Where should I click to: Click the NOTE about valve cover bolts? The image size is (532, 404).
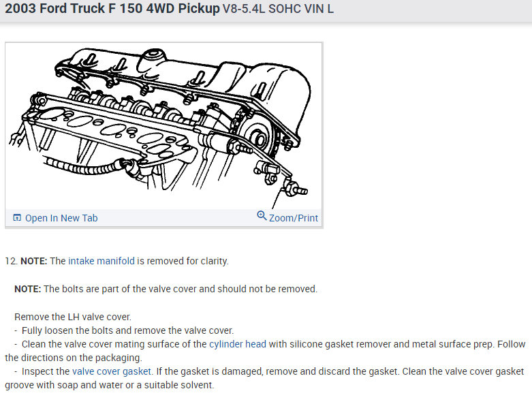(166, 289)
